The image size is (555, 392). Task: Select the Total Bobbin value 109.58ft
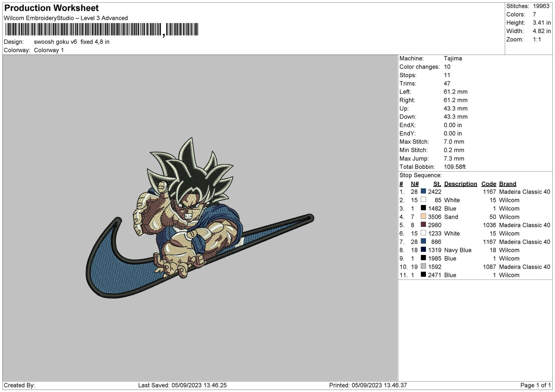(455, 167)
